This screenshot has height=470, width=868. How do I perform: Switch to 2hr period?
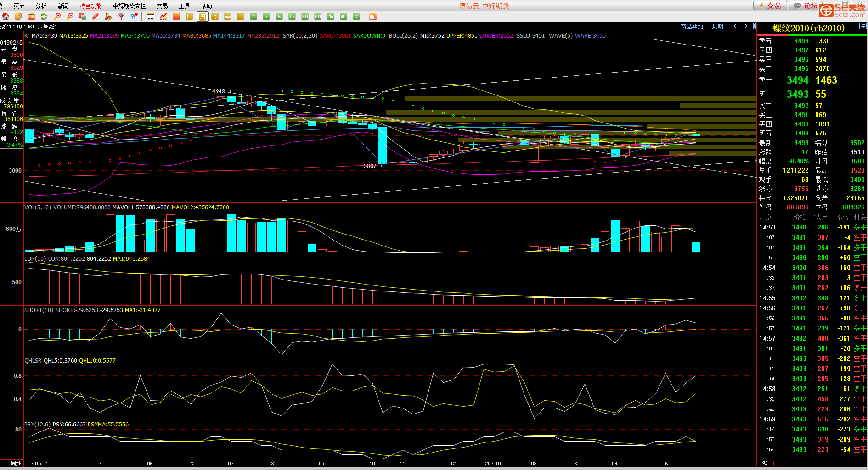click(331, 17)
